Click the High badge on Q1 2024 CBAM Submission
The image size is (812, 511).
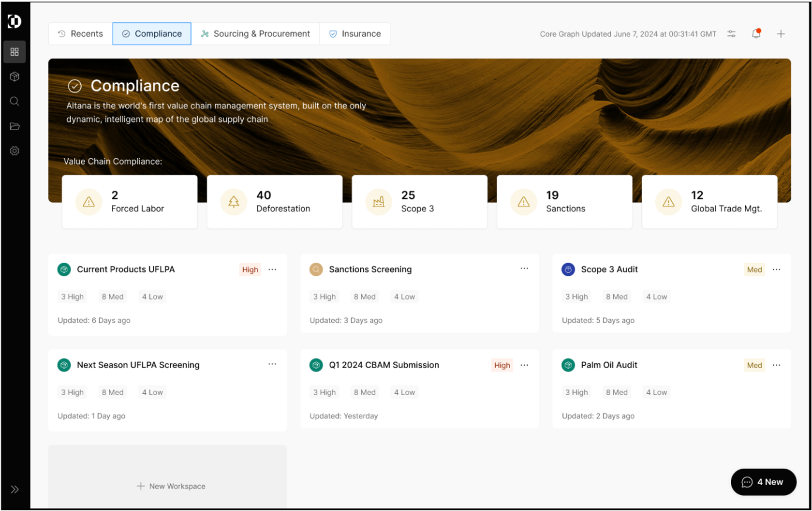tap(502, 365)
